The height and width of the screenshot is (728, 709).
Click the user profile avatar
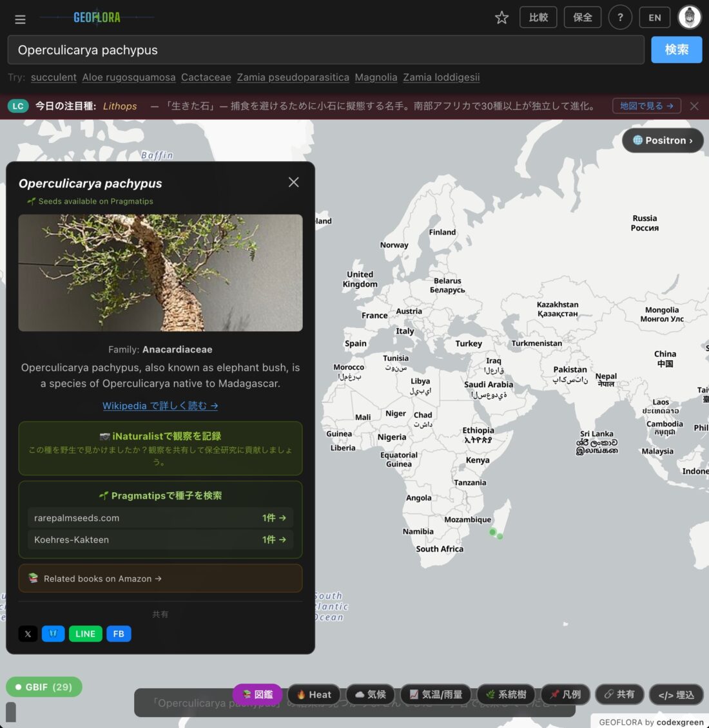pos(689,17)
